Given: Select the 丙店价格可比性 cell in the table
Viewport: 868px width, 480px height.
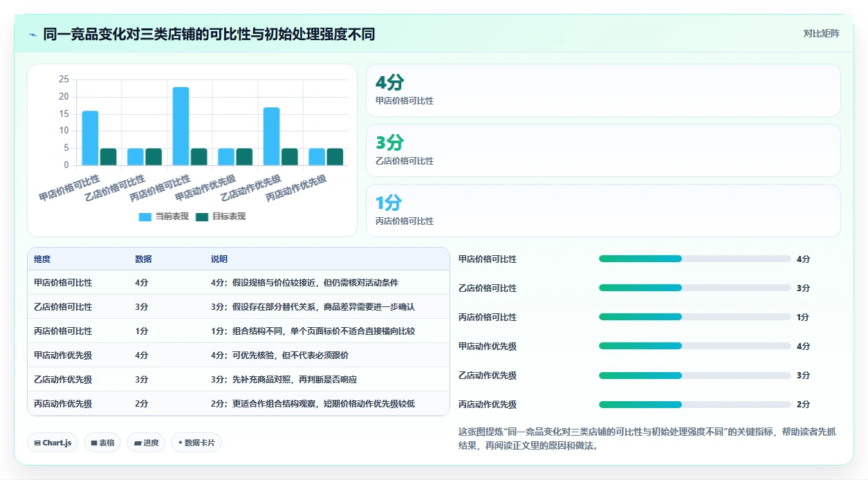Looking at the screenshot, I should click(x=63, y=331).
